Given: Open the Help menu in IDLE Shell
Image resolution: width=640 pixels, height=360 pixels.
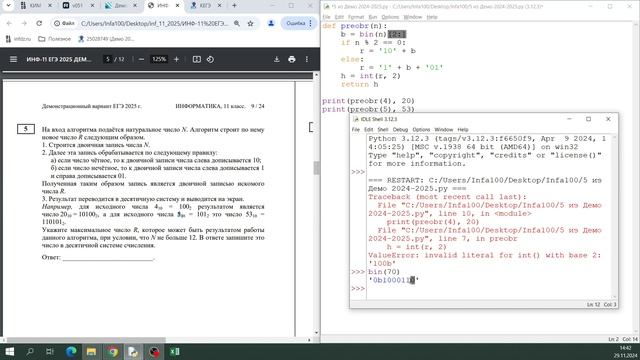Looking at the screenshot, I should (x=463, y=129).
